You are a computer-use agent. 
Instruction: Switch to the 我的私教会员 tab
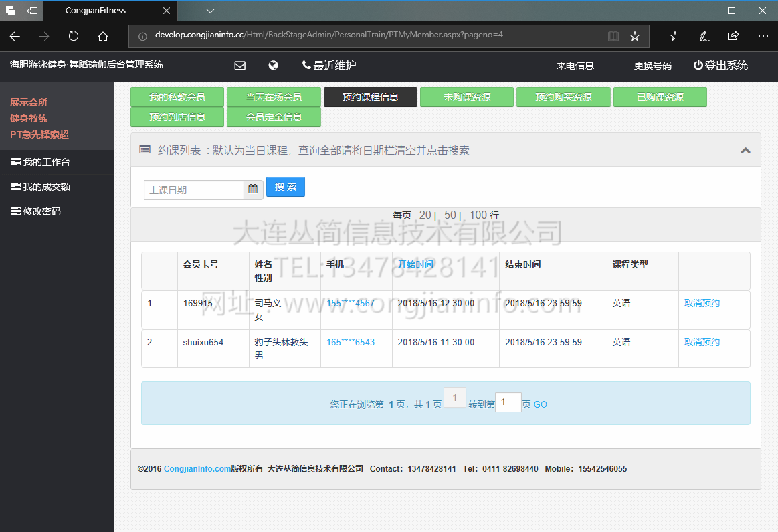point(177,97)
